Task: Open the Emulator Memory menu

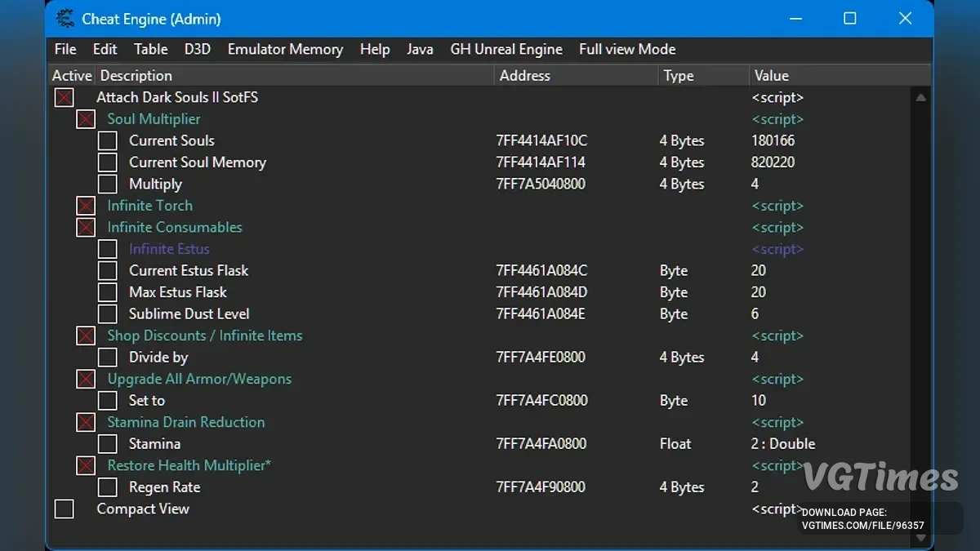Action: (x=286, y=49)
